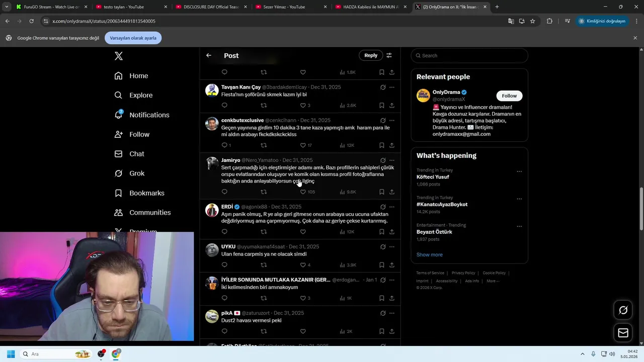644x362 pixels.
Task: Click Varsayılan olarak ayarla button
Action: (133, 38)
